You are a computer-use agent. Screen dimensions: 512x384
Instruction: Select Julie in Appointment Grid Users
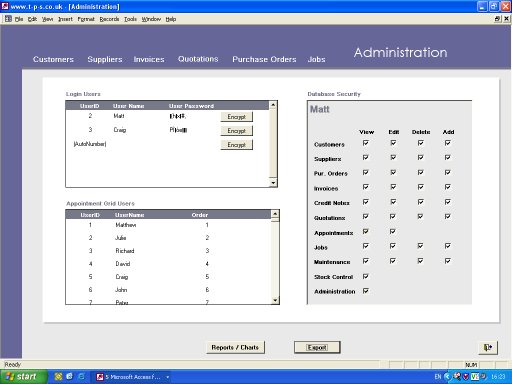[121, 238]
